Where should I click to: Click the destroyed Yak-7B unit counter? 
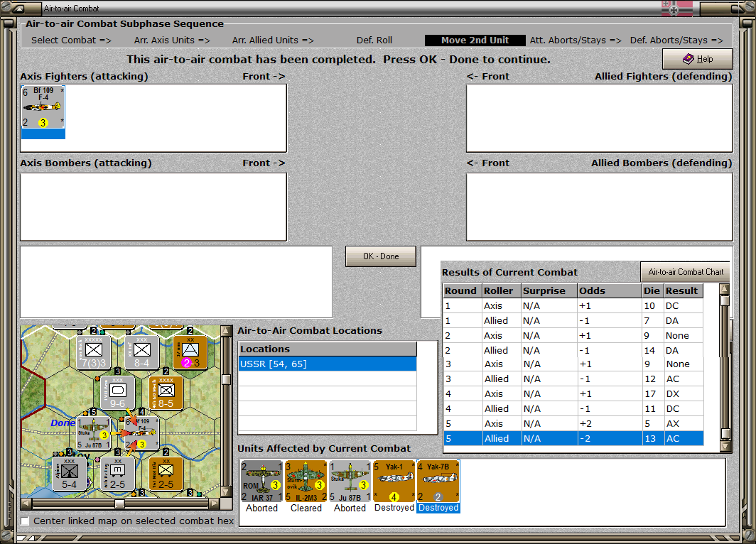[x=438, y=482]
